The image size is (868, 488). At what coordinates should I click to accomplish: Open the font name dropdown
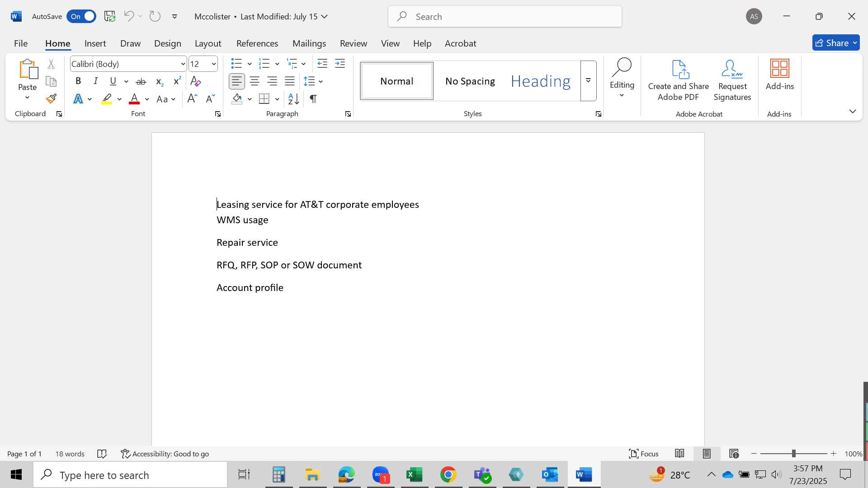point(183,64)
